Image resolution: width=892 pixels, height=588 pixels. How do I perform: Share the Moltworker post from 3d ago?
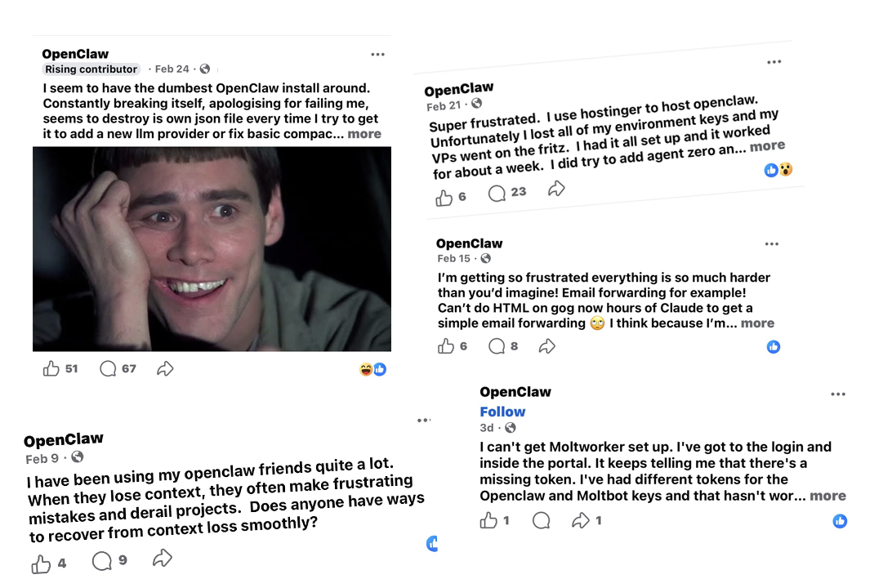click(580, 520)
